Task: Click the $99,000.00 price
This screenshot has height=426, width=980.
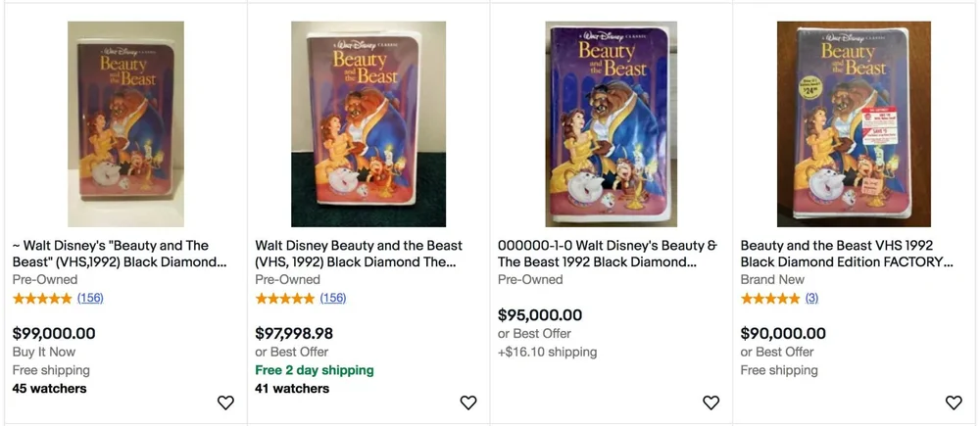Action: point(54,333)
